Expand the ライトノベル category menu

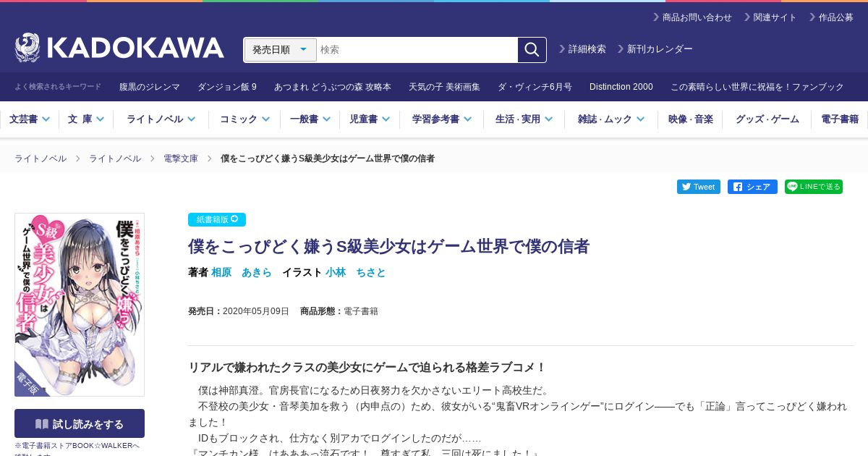pyautogui.click(x=161, y=119)
